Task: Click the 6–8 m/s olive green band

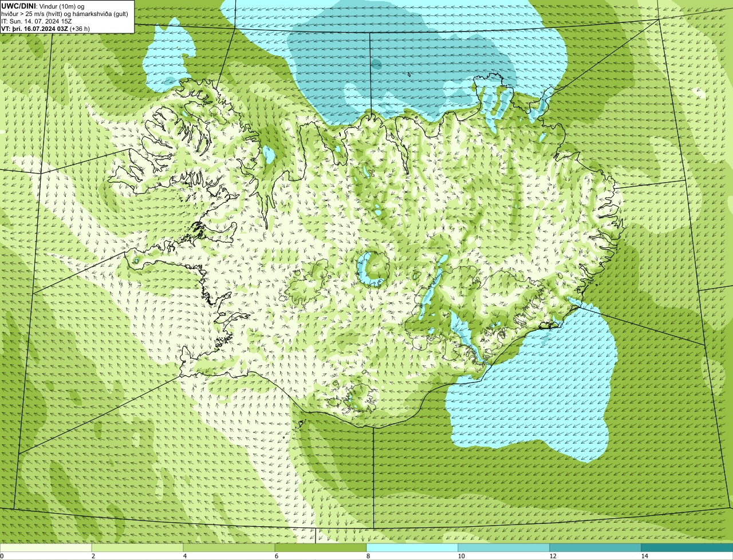Action: [x=321, y=547]
